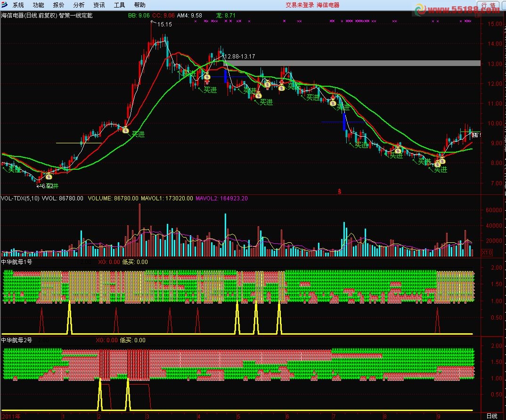Screen dimensions: 506x420
Task: Click the 低买: 0.00 value in 中华航母1号 panel
Action: pyautogui.click(x=135, y=262)
